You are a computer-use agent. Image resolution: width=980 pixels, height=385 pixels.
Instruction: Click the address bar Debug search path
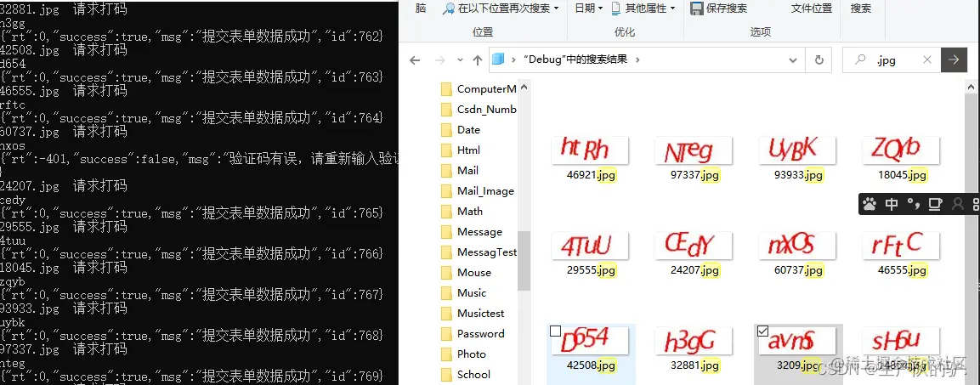point(575,60)
